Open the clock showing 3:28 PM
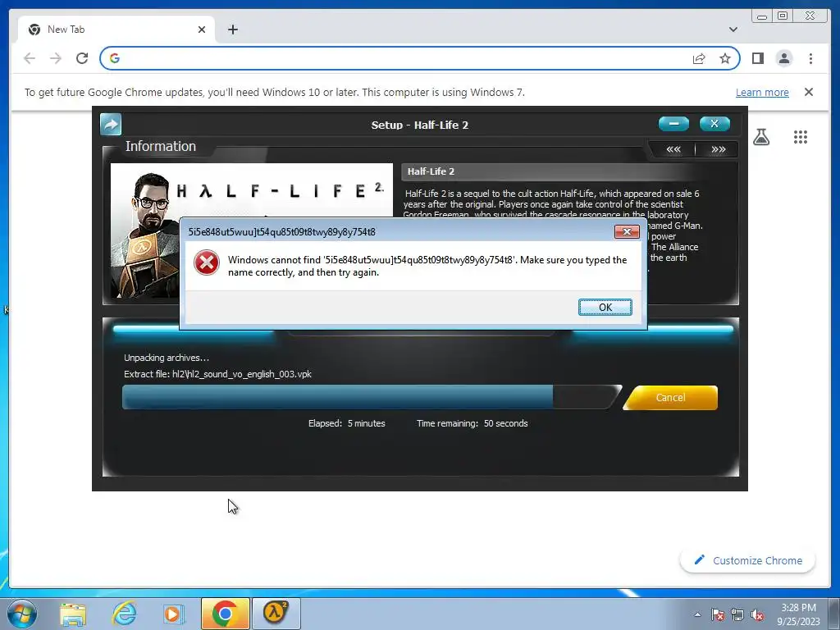 coord(798,614)
